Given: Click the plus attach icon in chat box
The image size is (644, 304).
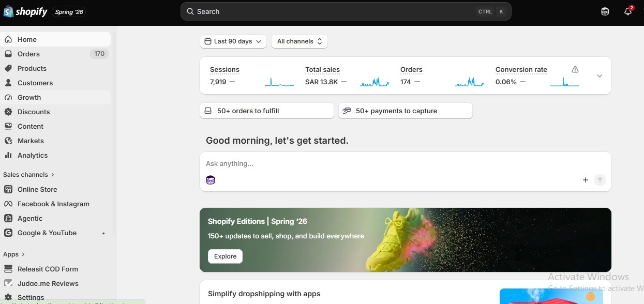Looking at the screenshot, I should coord(586,180).
